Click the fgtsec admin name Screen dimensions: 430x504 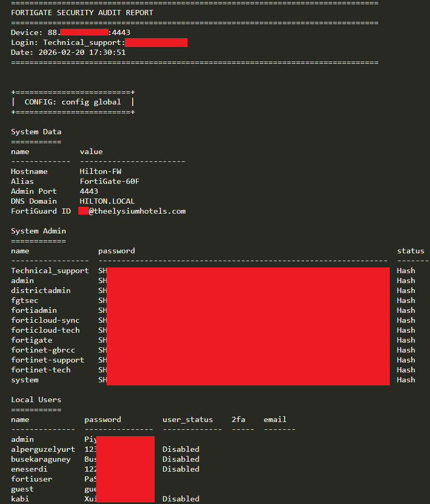tap(25, 300)
